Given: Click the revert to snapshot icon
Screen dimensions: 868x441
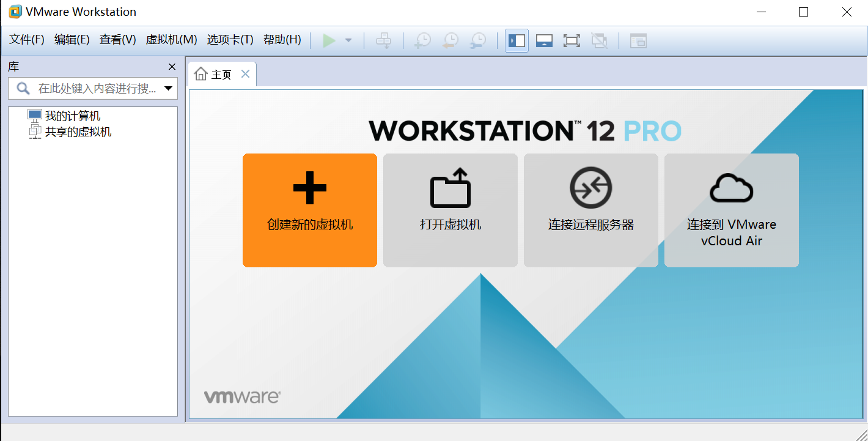Looking at the screenshot, I should 450,41.
